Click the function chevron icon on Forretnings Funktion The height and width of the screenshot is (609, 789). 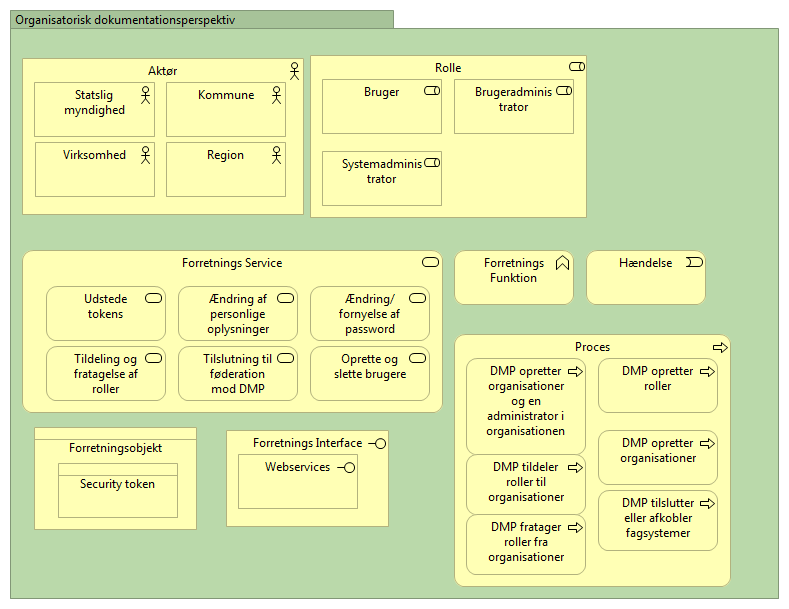point(563,263)
